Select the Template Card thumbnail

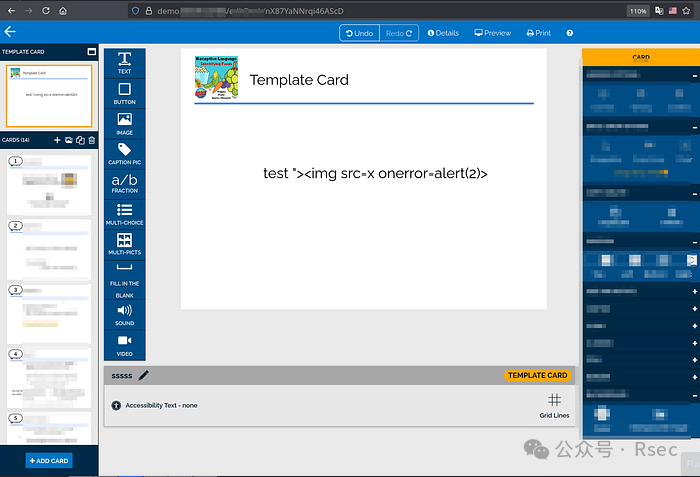pyautogui.click(x=49, y=96)
